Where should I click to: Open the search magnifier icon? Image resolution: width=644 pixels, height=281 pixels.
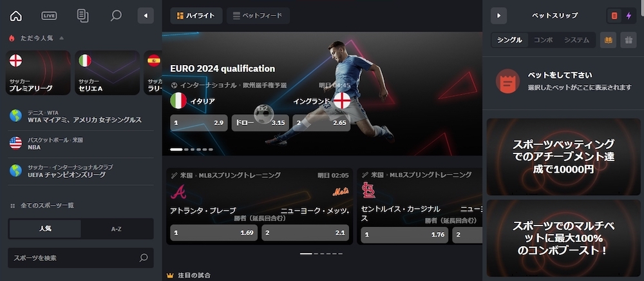116,16
